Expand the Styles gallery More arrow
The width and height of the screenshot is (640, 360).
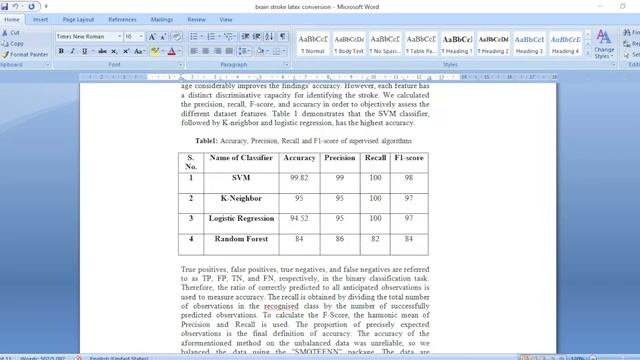point(588,52)
